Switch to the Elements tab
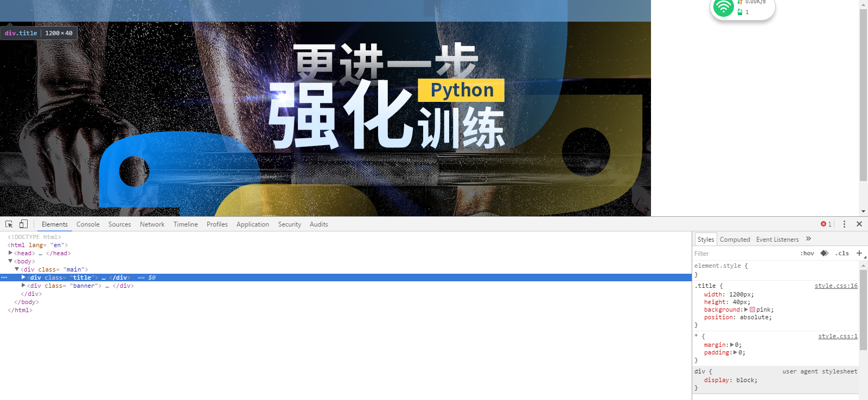Screen dimensions: 868x400 (x=55, y=224)
